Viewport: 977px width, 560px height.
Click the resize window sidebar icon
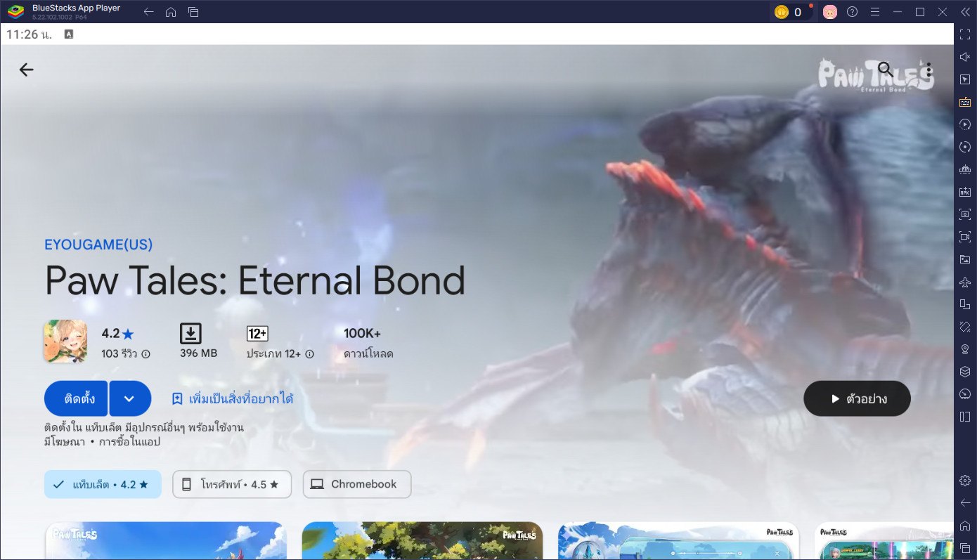965,304
